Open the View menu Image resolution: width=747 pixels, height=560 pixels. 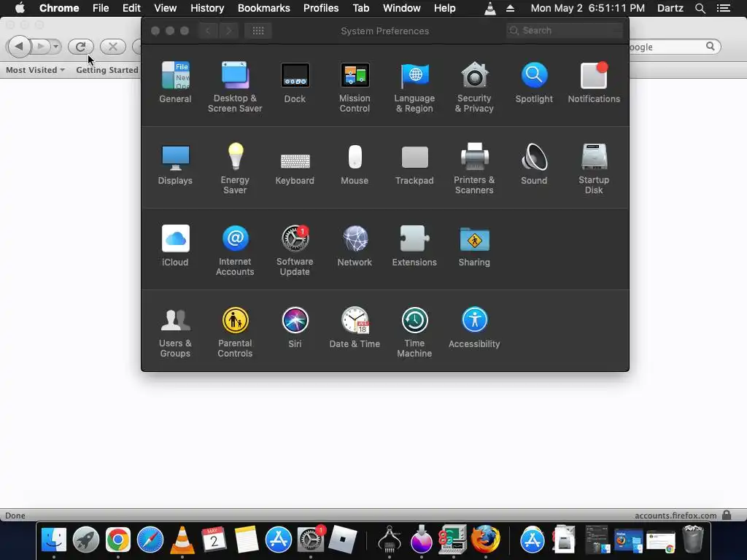point(166,8)
